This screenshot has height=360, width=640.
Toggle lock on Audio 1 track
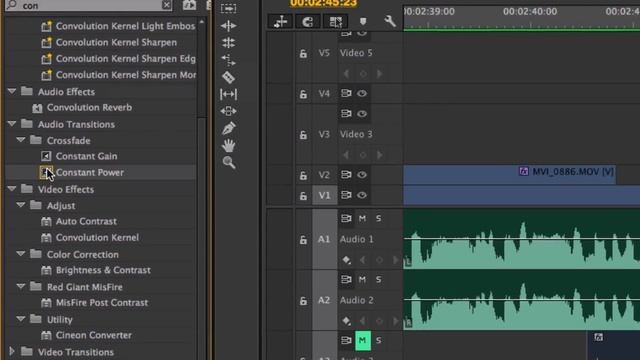[303, 240]
